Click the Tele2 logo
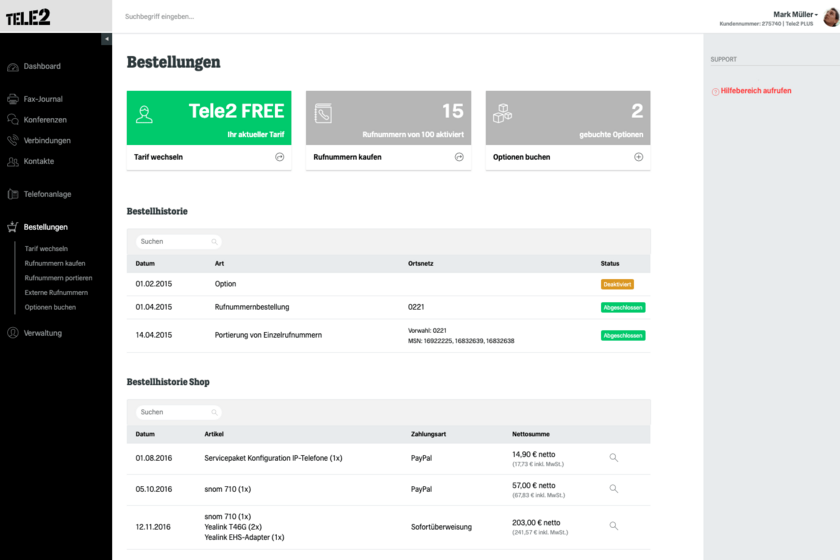Viewport: 840px width, 560px height. click(28, 17)
